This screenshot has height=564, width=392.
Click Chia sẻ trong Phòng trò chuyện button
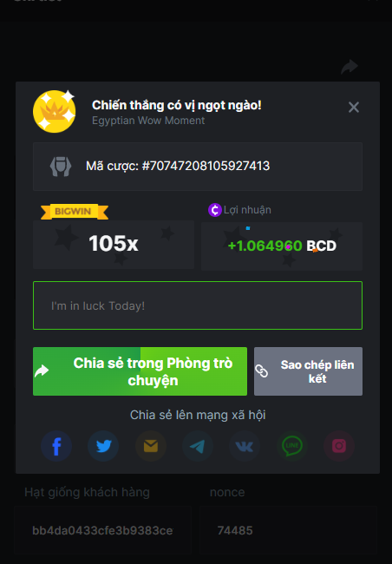point(140,371)
